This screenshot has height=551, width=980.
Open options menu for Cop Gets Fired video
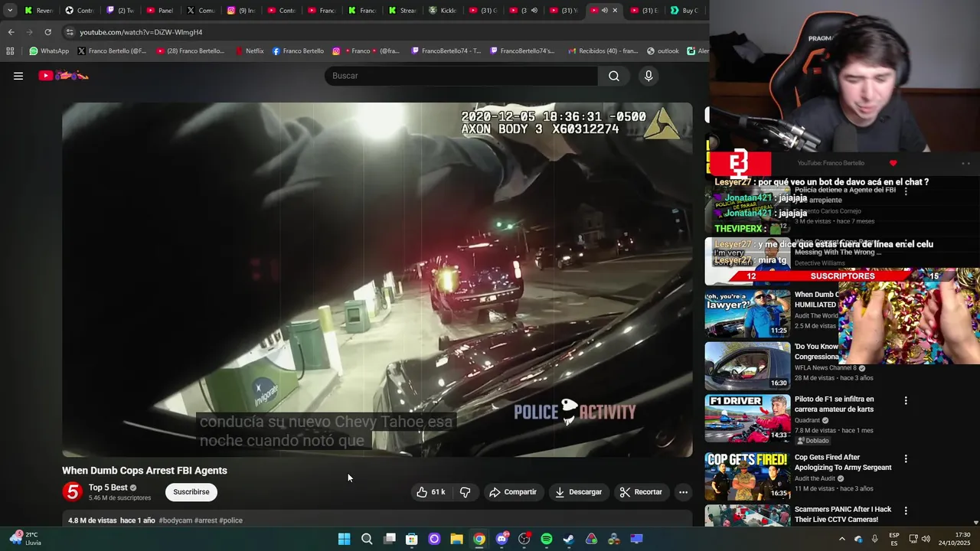906,458
